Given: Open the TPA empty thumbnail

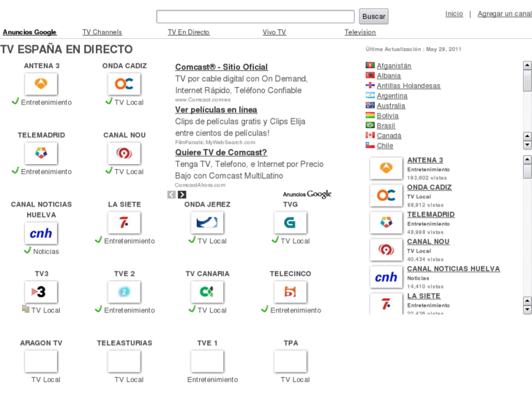Looking at the screenshot, I should pos(291,361).
